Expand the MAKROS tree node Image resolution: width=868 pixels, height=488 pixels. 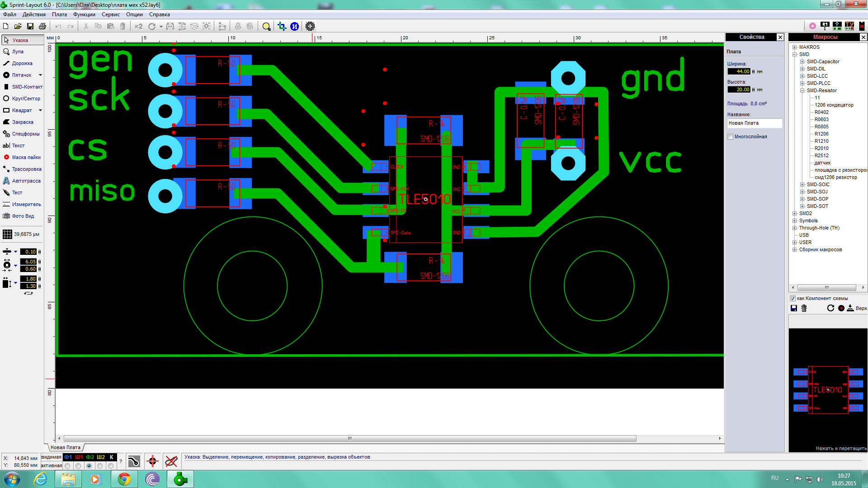click(x=794, y=47)
